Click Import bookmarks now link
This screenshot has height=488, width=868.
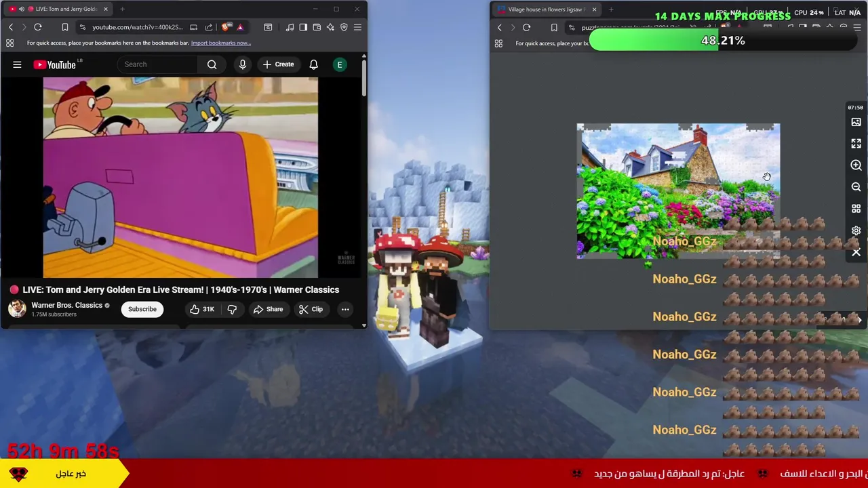[220, 43]
